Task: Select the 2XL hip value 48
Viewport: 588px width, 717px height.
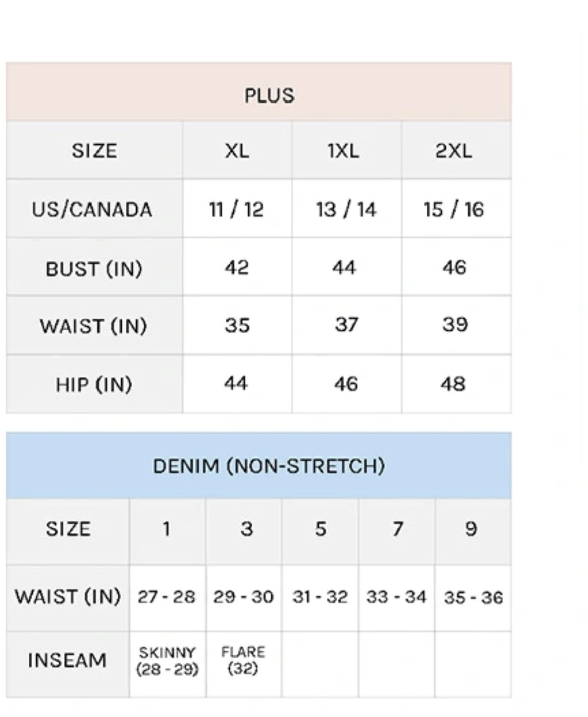Action: point(454,384)
